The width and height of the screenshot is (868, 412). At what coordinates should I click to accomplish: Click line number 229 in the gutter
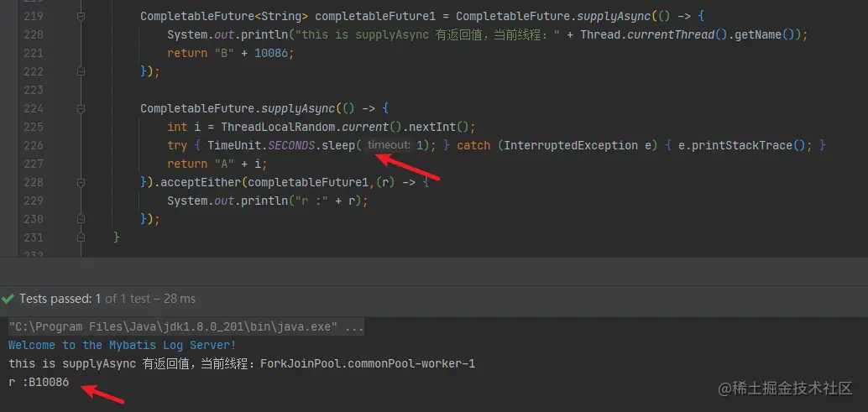tap(34, 201)
